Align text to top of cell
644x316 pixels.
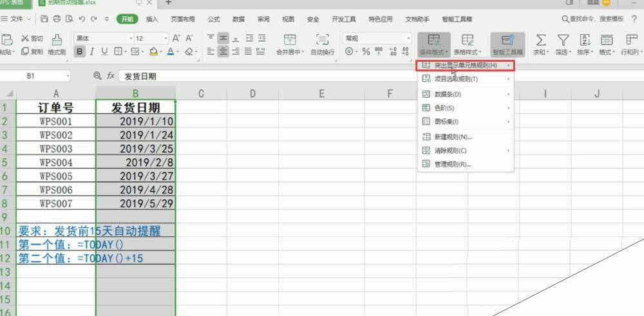click(211, 38)
